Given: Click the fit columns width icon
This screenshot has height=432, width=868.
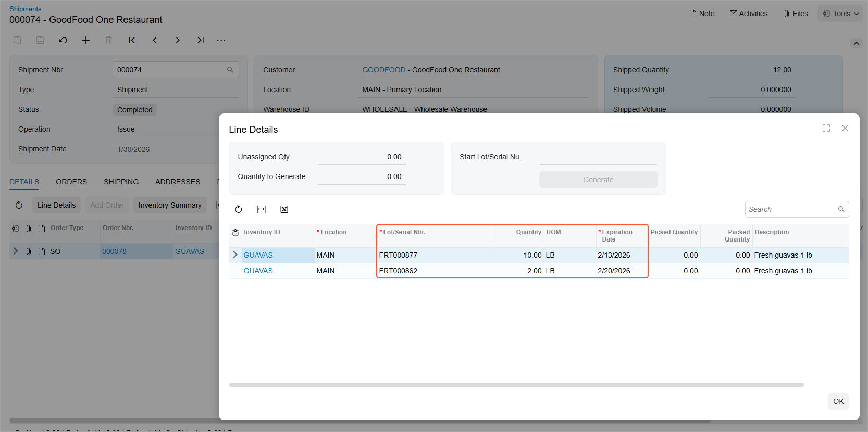Looking at the screenshot, I should [x=262, y=209].
